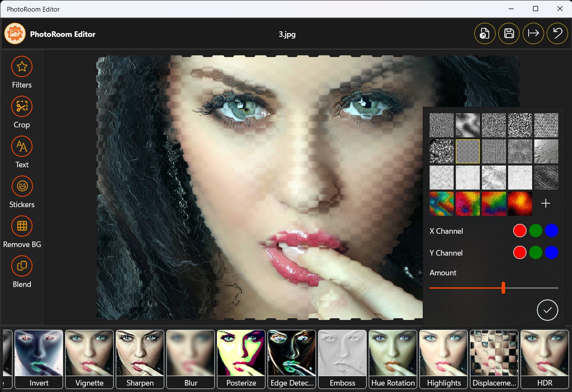Click the Y Channel label

446,253
